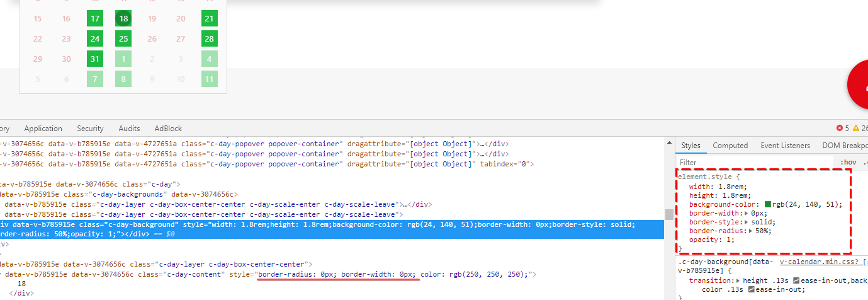Click disabled calendar day 20

(181, 19)
